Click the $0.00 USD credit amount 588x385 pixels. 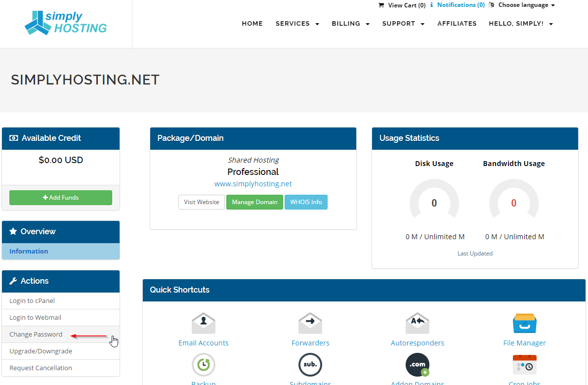61,160
